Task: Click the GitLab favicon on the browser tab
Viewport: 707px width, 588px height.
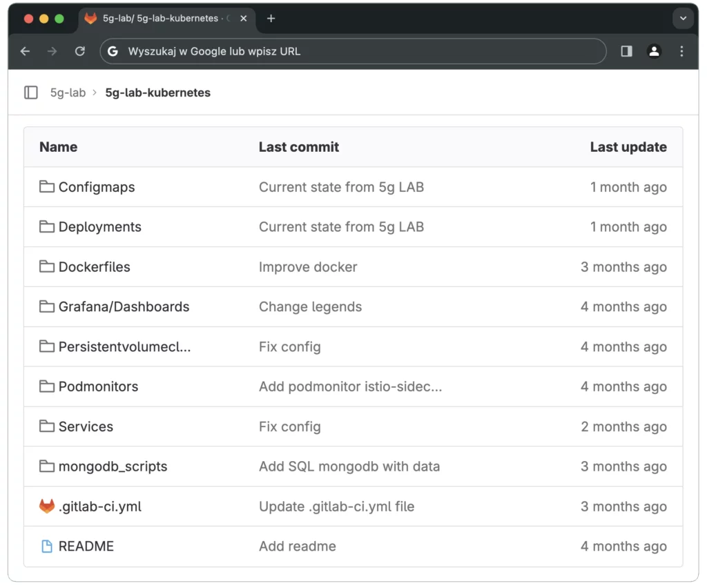Action: (x=90, y=19)
